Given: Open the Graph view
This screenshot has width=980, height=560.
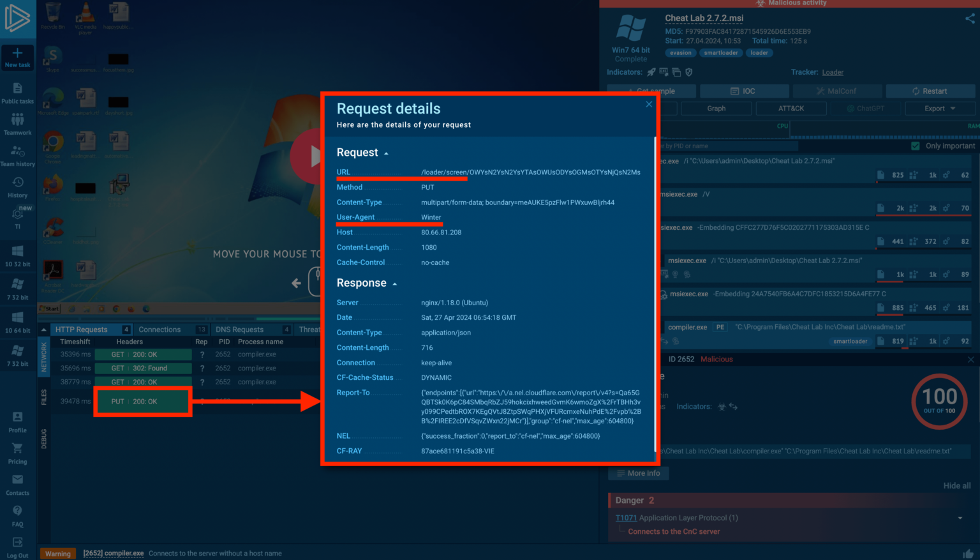Looking at the screenshot, I should 716,109.
